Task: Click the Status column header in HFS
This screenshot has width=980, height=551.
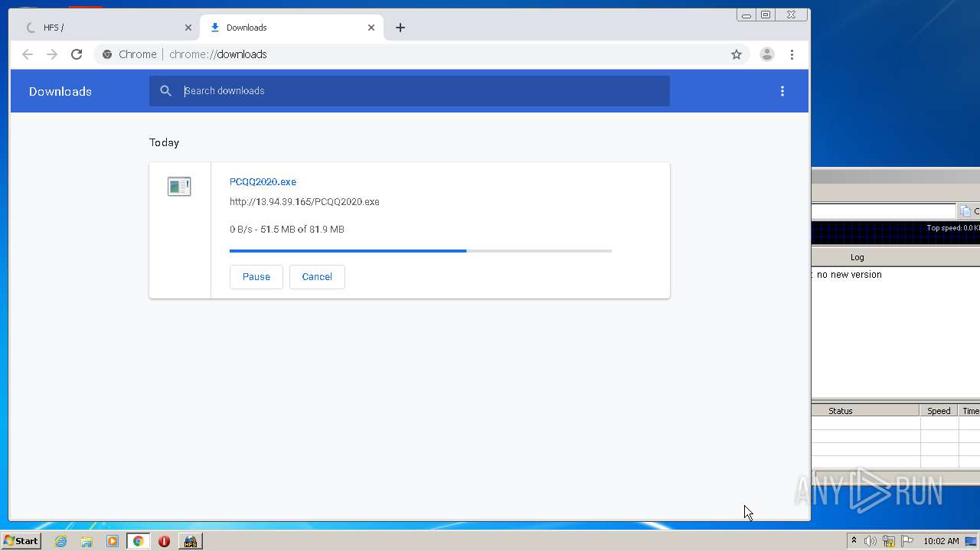Action: [x=866, y=411]
